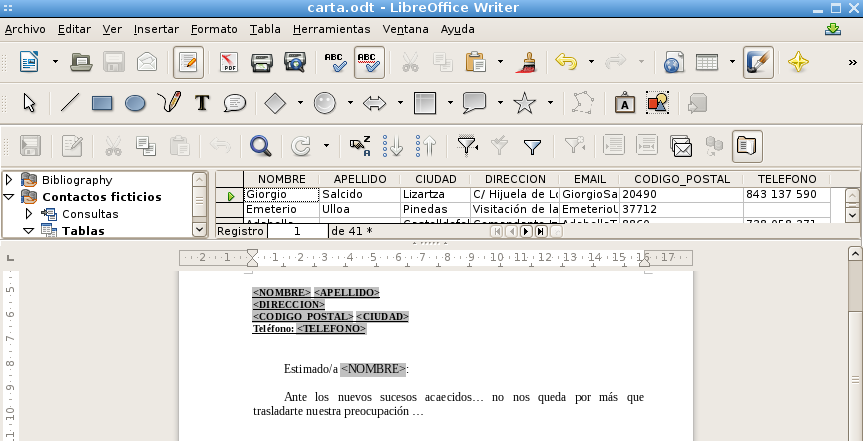This screenshot has height=441, width=863.
Task: Click the record number input field
Action: pyautogui.click(x=297, y=231)
